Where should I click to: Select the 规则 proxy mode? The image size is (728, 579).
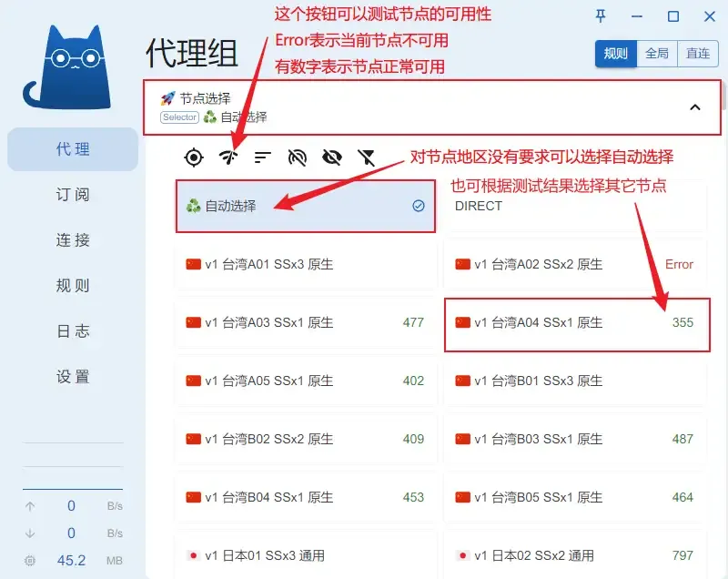tap(616, 54)
